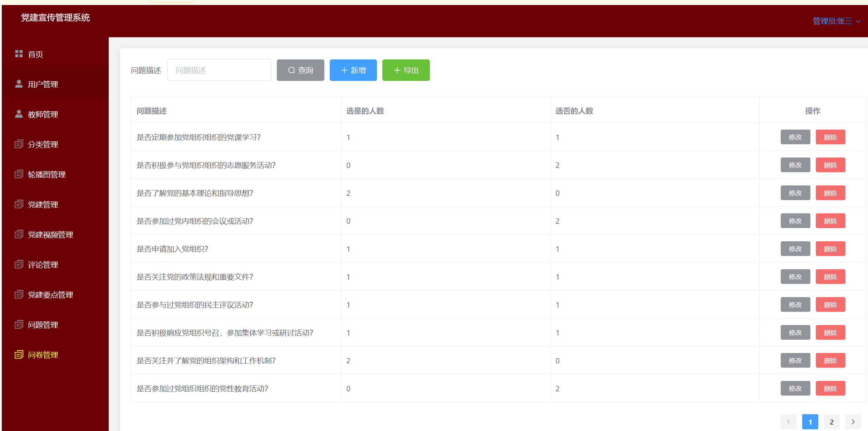Delete the 是否申请加入党组织 question row

(x=830, y=248)
